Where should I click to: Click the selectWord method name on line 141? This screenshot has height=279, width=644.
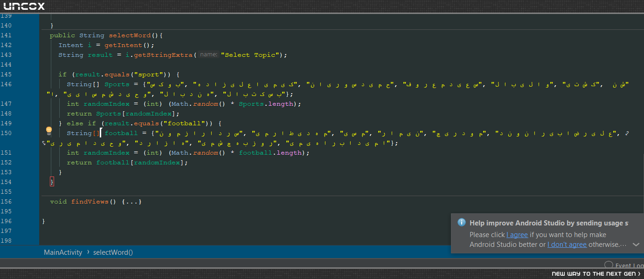pos(130,35)
